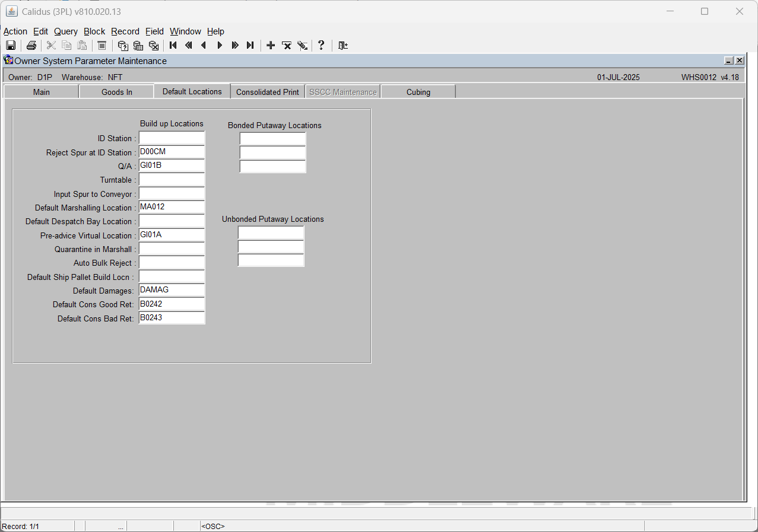Click the Cancel Query database icon
Screen dimensions: 758x532
154,46
